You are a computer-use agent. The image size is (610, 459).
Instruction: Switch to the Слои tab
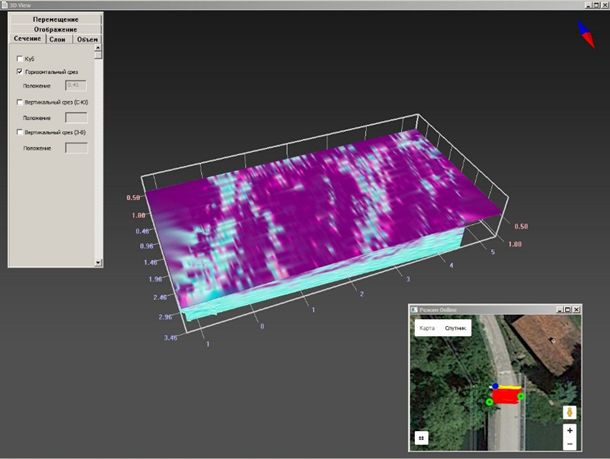point(57,40)
